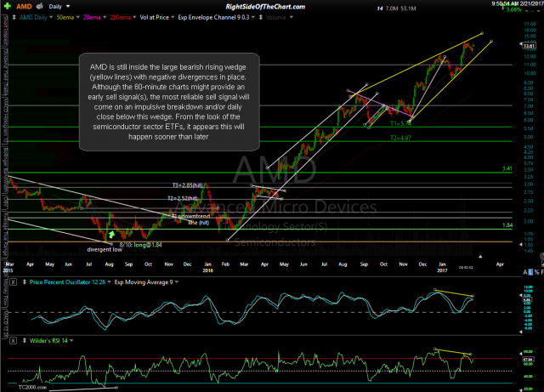Screen dimensions: 544x392
Task: Click the 1.84 green level label
Action: [507, 225]
